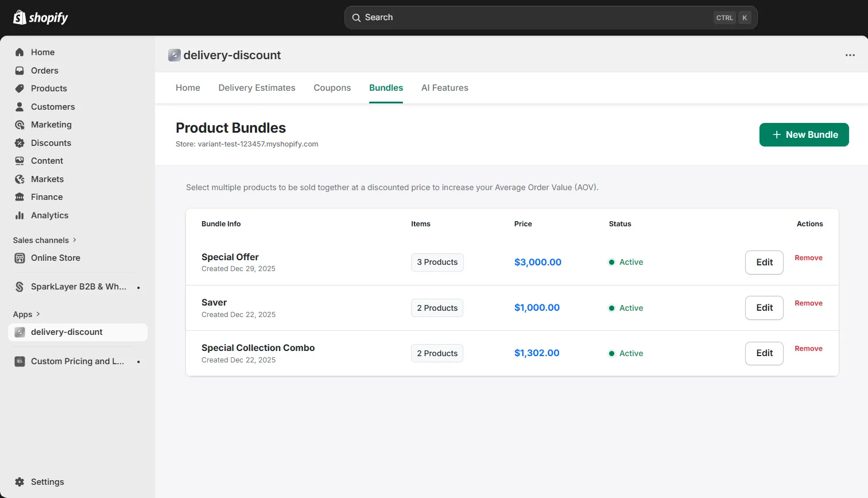Open the Settings gear

pyautogui.click(x=21, y=482)
